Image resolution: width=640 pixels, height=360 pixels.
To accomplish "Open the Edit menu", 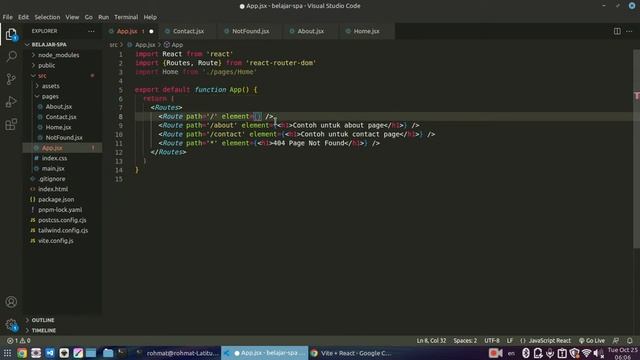I will pyautogui.click(x=23, y=17).
